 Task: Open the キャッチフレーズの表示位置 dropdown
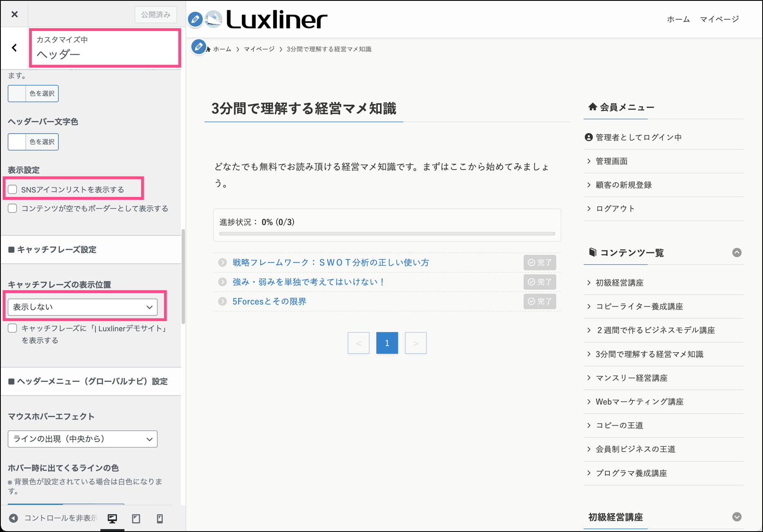pos(83,307)
